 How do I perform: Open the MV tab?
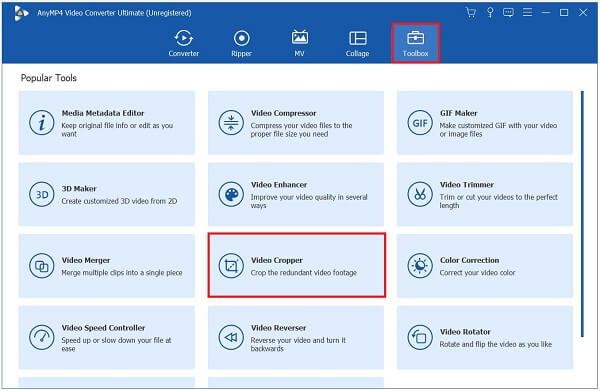[299, 43]
